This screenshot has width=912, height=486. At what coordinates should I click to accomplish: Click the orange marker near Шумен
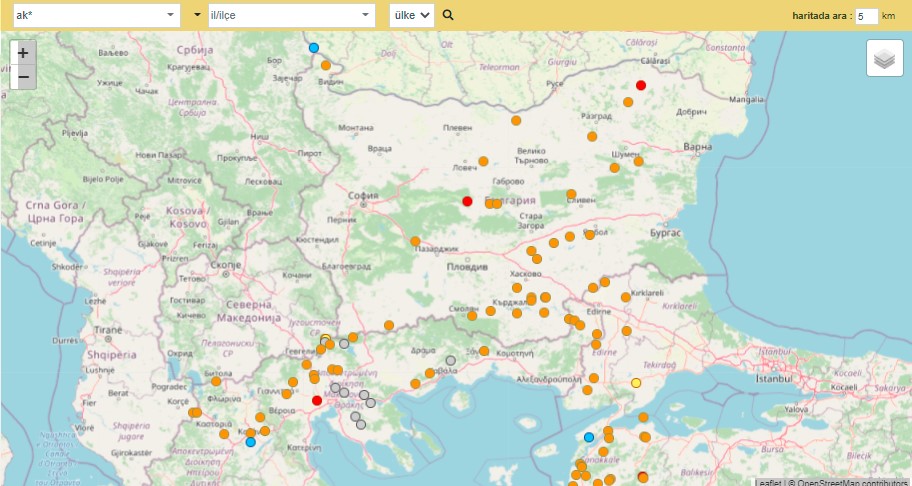[639, 161]
